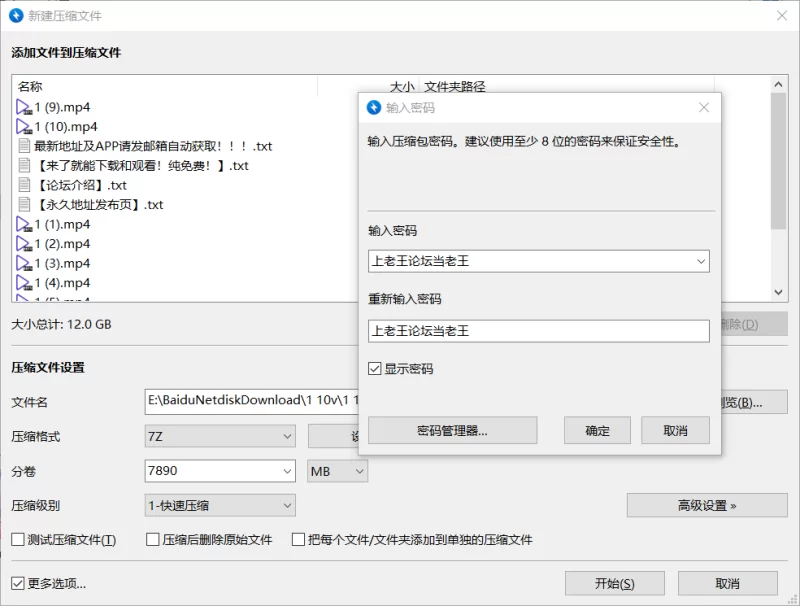Expand the 分卷 7890 size dropdown
Image resolution: width=800 pixels, height=606 pixels.
287,471
